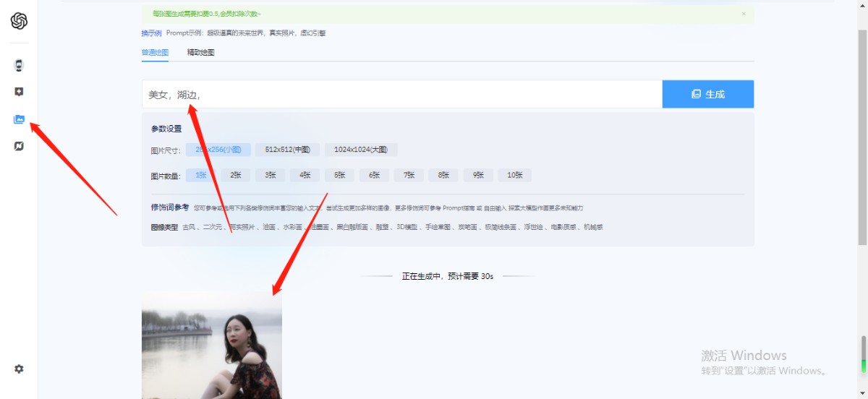Choose image quantity 5张
This screenshot has height=399, width=868.
click(x=340, y=175)
